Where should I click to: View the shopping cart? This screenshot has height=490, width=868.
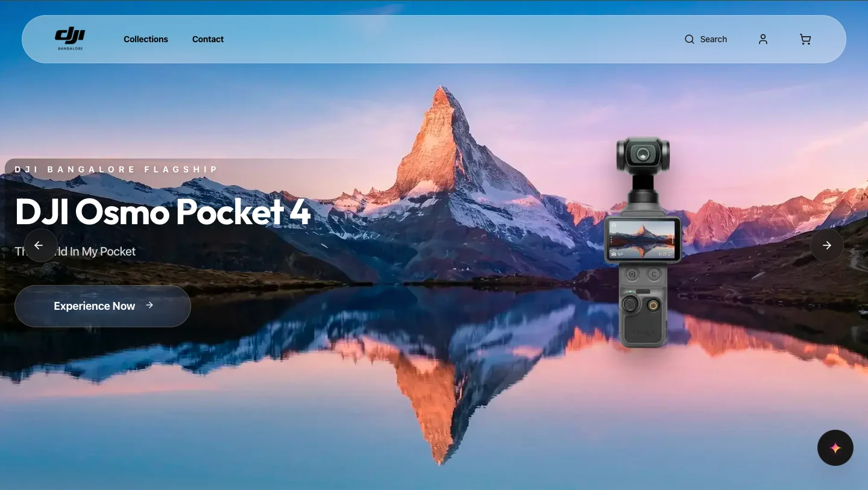click(x=805, y=39)
